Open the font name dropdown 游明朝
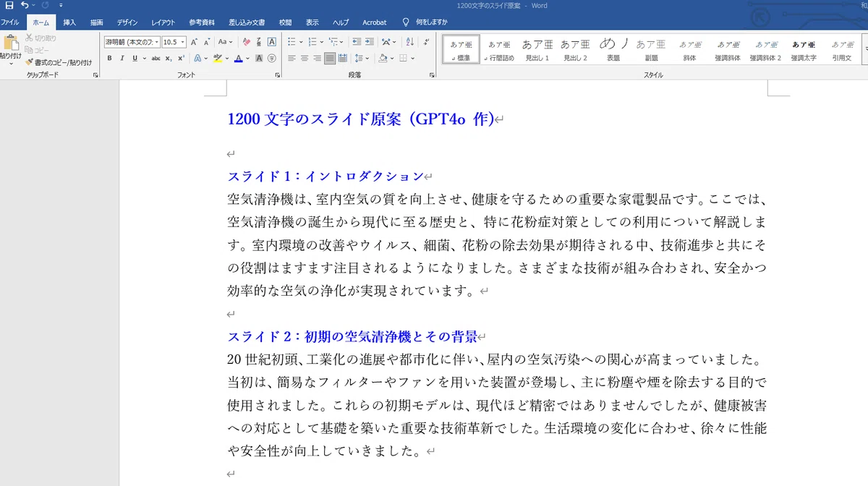The image size is (868, 486). tap(156, 42)
